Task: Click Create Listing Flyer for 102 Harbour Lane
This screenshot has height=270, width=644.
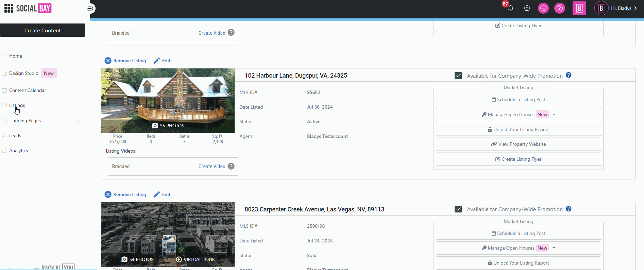Action: pos(518,159)
